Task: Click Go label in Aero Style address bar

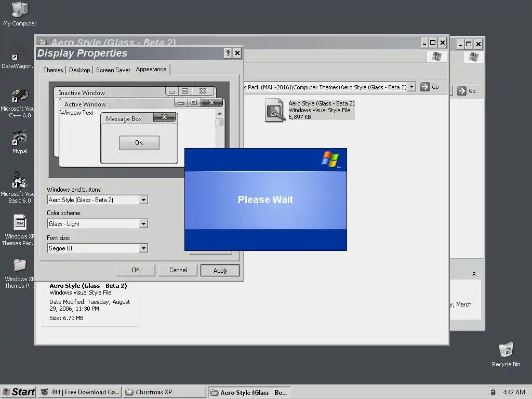Action: (x=435, y=87)
